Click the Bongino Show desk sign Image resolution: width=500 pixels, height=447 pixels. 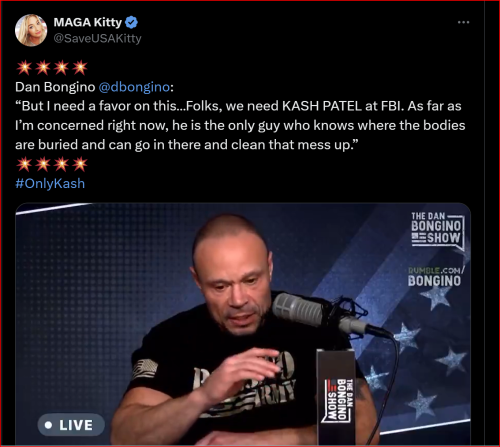[x=336, y=397]
